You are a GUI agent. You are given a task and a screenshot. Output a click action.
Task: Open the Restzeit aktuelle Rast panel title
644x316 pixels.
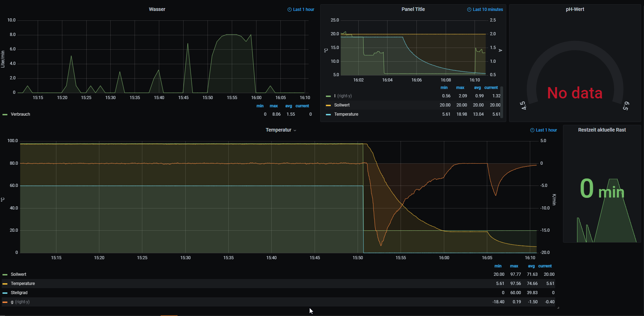tap(602, 130)
